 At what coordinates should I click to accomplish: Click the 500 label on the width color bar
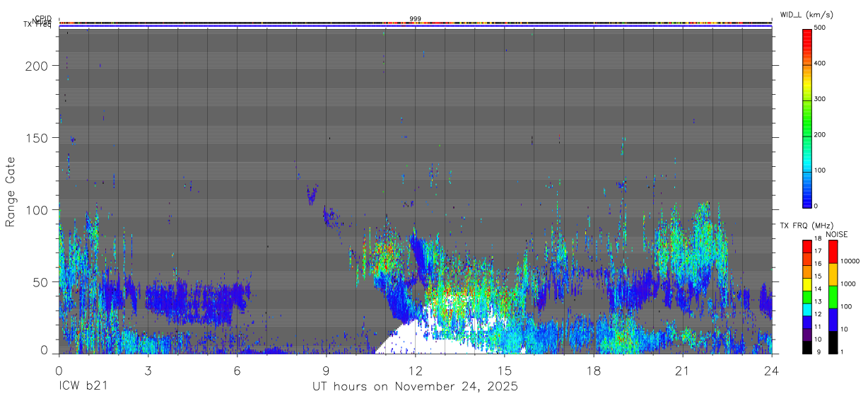(821, 28)
